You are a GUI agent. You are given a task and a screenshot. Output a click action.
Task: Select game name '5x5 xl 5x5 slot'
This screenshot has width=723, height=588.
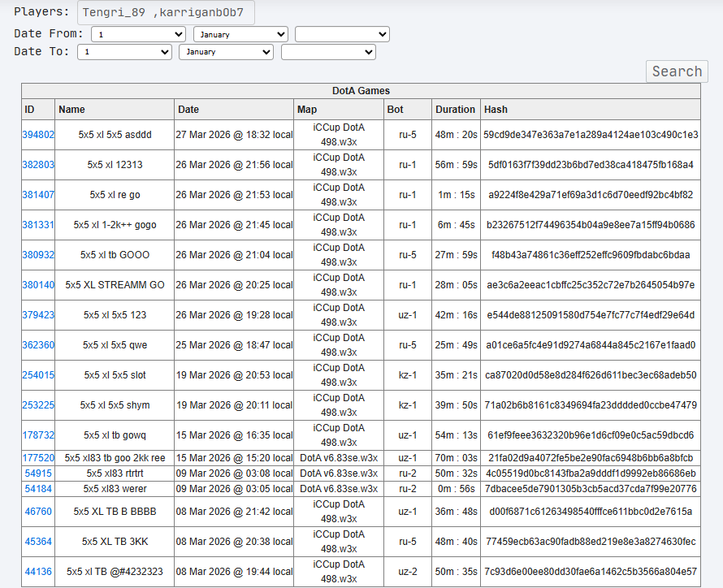(x=115, y=375)
